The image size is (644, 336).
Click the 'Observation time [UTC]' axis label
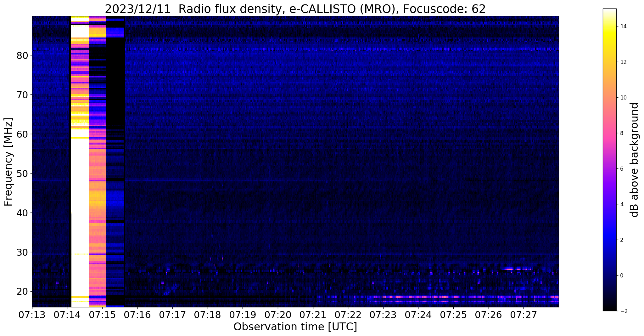[295, 327]
